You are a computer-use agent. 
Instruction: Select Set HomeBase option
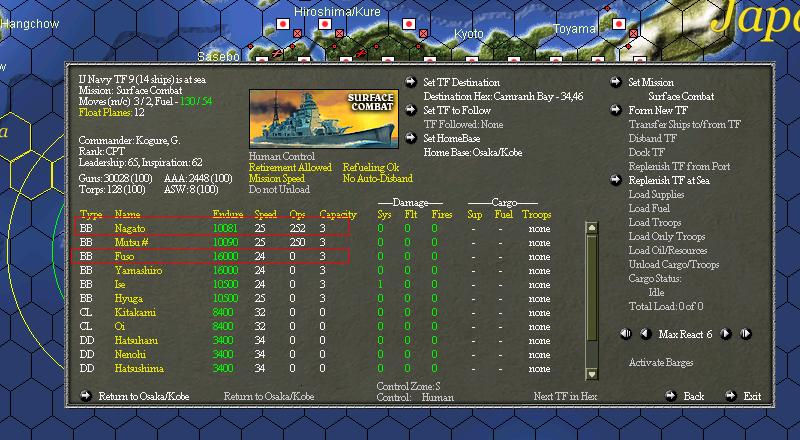click(452, 138)
